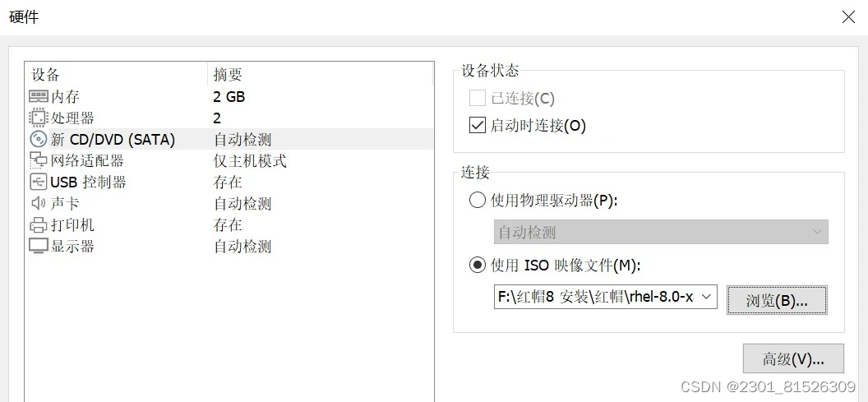The width and height of the screenshot is (868, 402).
Task: Close the 硬件 hardware dialog
Action: pyautogui.click(x=848, y=17)
